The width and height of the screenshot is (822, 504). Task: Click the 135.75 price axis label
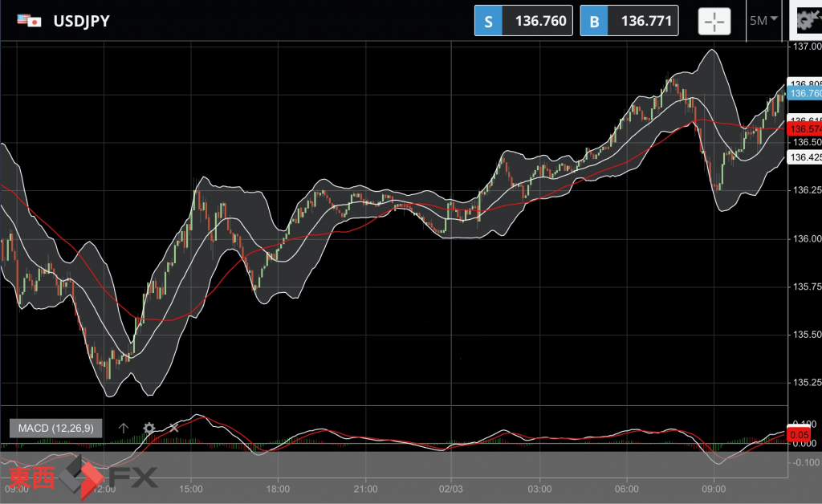[806, 287]
